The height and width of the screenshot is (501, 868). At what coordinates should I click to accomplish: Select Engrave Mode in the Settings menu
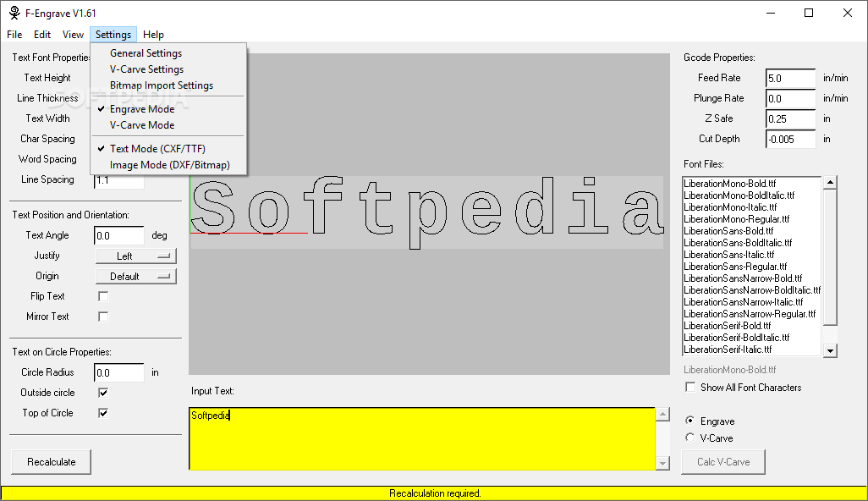click(x=169, y=109)
